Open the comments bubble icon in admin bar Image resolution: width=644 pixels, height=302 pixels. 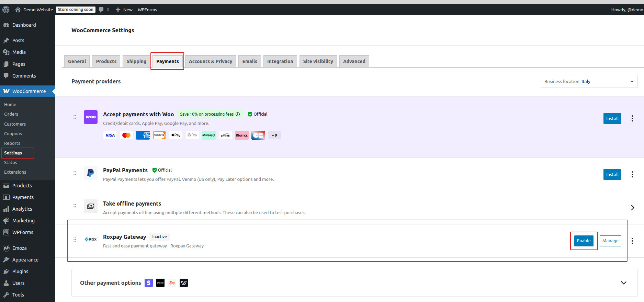point(101,10)
